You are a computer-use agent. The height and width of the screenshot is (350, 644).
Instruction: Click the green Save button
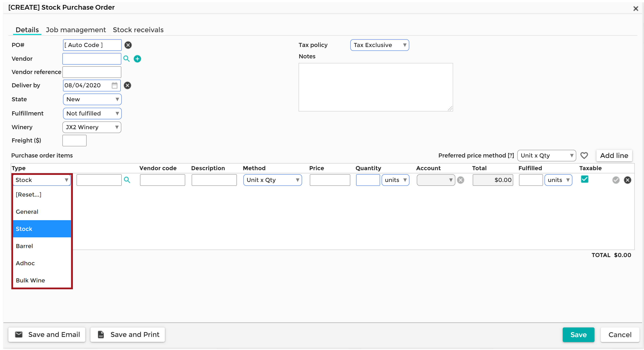point(578,335)
